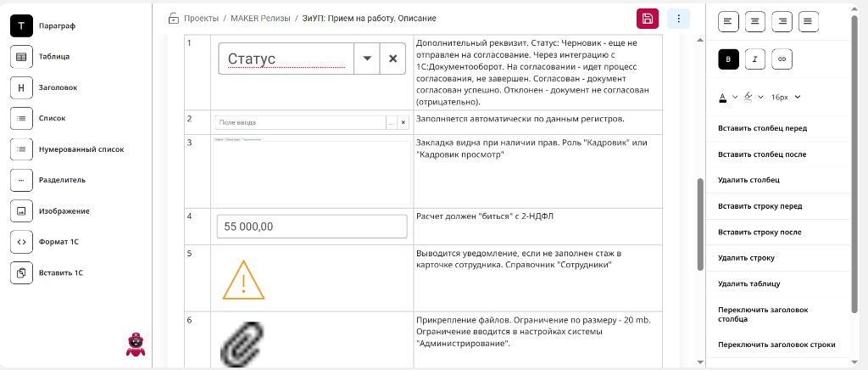Align text center

pyautogui.click(x=755, y=21)
